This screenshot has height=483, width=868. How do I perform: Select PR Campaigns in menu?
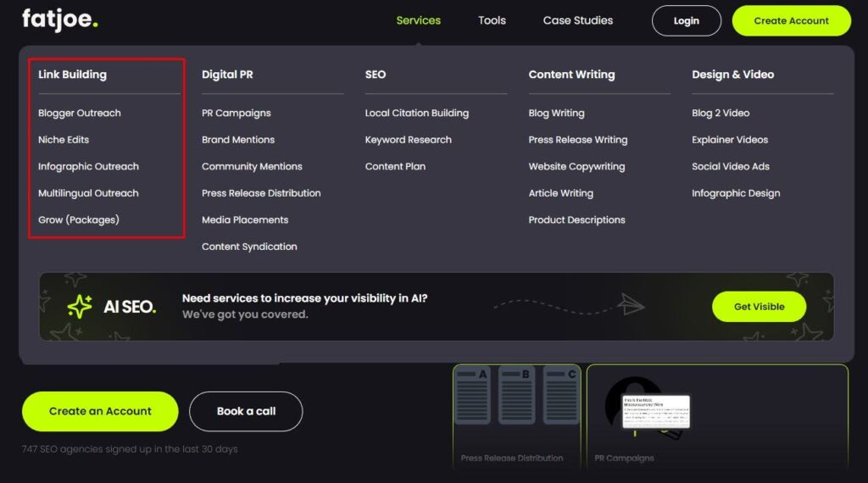[236, 113]
